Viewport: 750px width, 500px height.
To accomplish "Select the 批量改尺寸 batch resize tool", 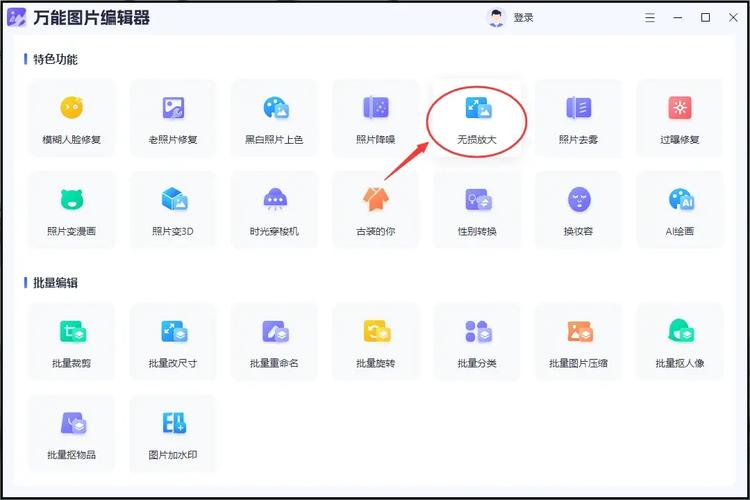I will click(x=173, y=342).
